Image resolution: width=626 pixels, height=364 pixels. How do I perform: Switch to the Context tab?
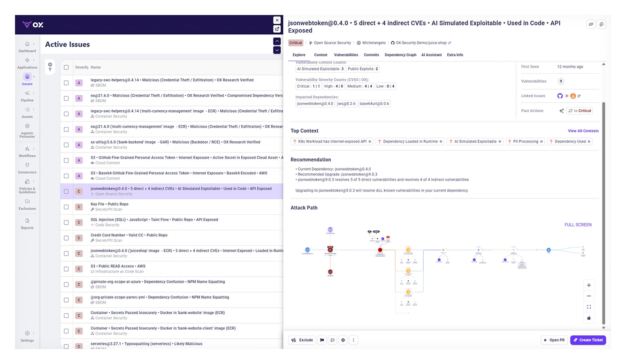(321, 55)
